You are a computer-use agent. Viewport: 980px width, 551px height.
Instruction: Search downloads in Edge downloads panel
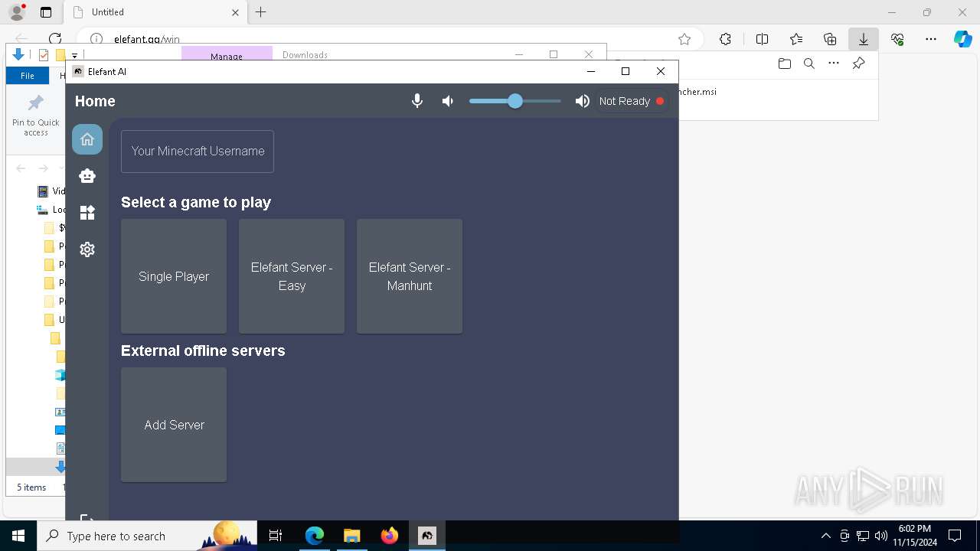pos(808,64)
